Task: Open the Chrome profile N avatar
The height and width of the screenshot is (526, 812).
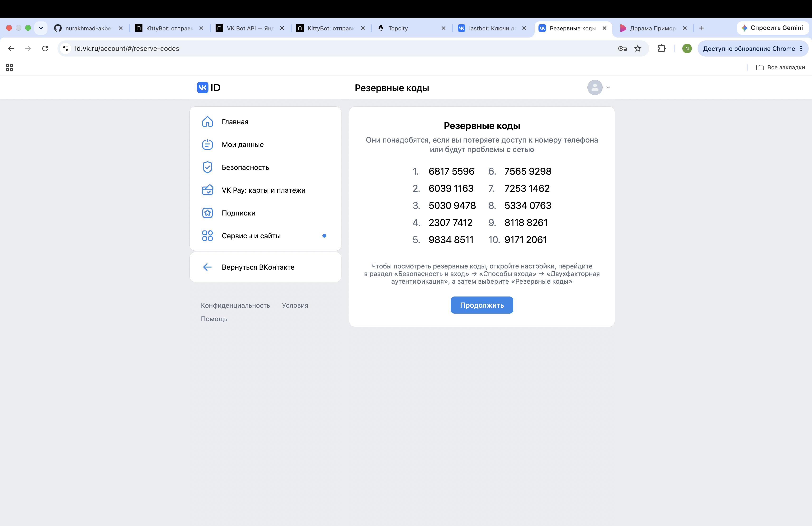Action: tap(687, 48)
